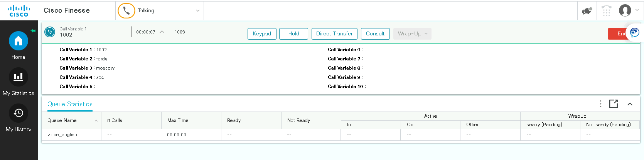Collapse the Queue Statistics panel
The width and height of the screenshot is (644, 160).
click(x=630, y=104)
